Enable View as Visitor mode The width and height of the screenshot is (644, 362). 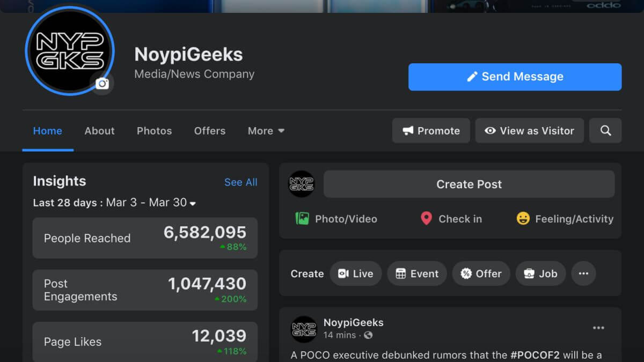pyautogui.click(x=529, y=130)
